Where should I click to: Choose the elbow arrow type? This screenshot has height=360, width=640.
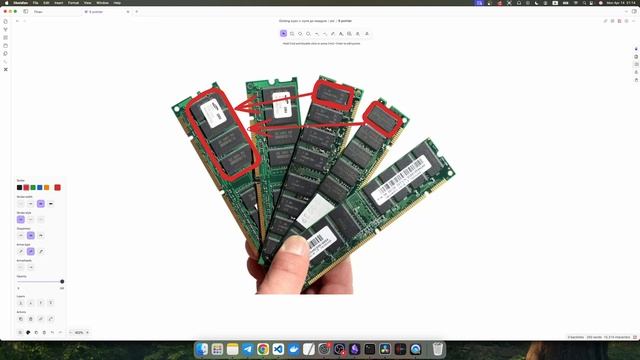click(x=41, y=251)
